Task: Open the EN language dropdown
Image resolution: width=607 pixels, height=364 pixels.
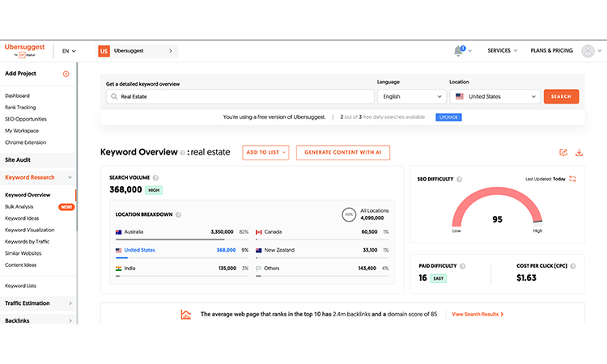Action: pos(69,51)
